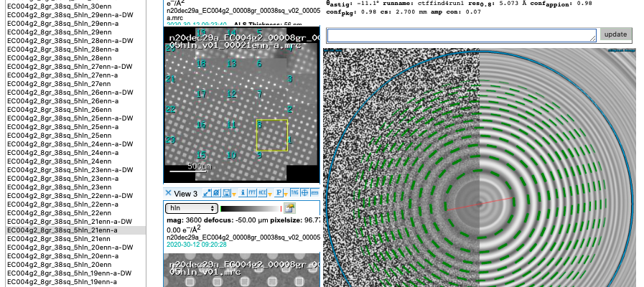Click the update button
Image resolution: width=644 pixels, height=287 pixels.
pos(616,34)
